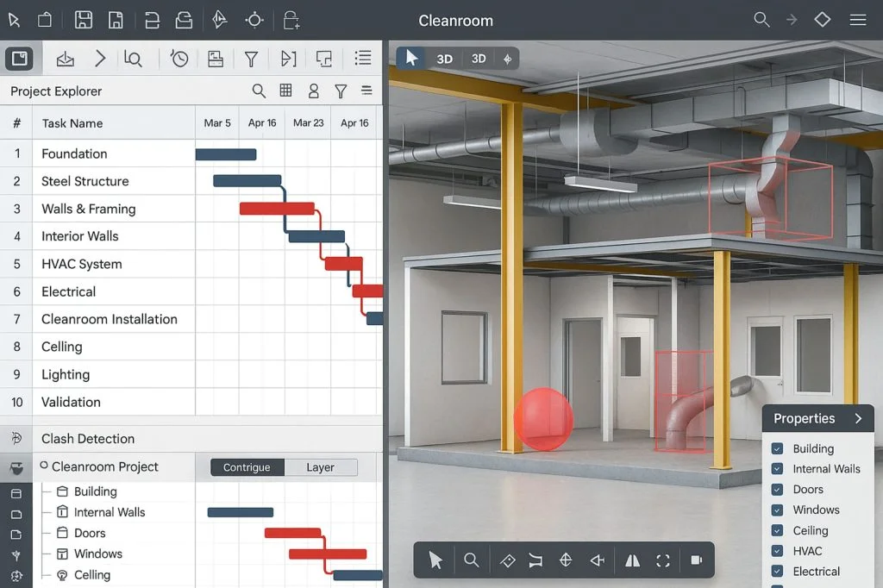The image size is (883, 588).
Task: Click the grid view icon in Project Explorer
Action: click(x=285, y=91)
